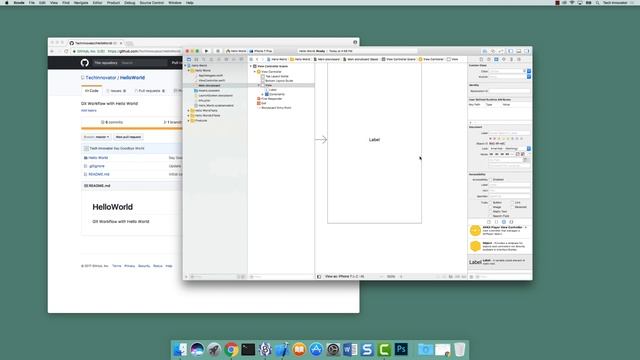Image resolution: width=640 pixels, height=360 pixels.
Task: Show the Object library icon
Action: (504, 222)
